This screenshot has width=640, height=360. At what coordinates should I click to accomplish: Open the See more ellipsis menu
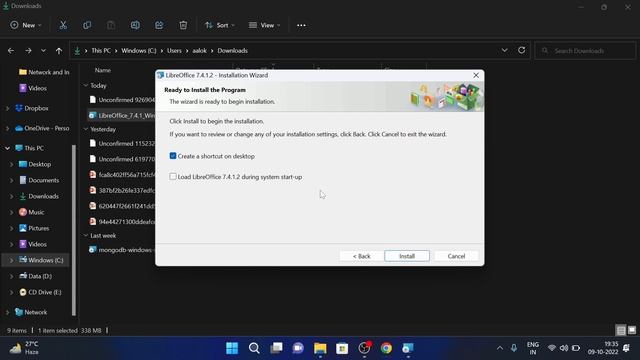tap(301, 25)
